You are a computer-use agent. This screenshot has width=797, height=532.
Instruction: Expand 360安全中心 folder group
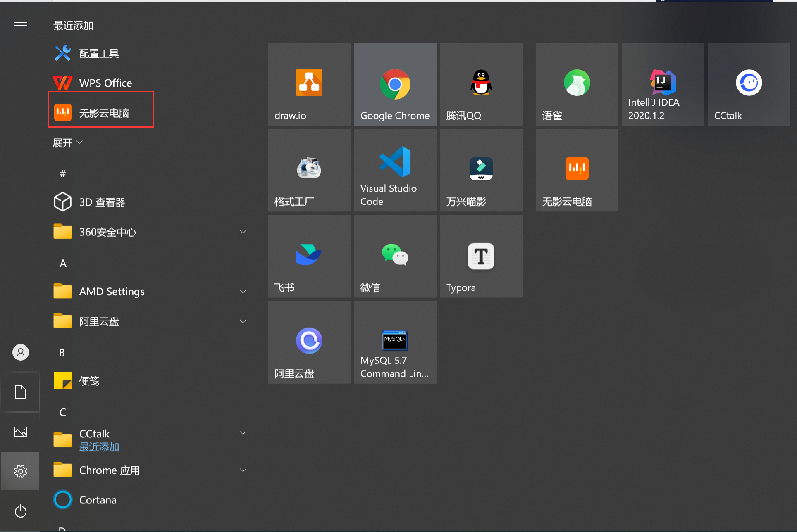(x=243, y=232)
